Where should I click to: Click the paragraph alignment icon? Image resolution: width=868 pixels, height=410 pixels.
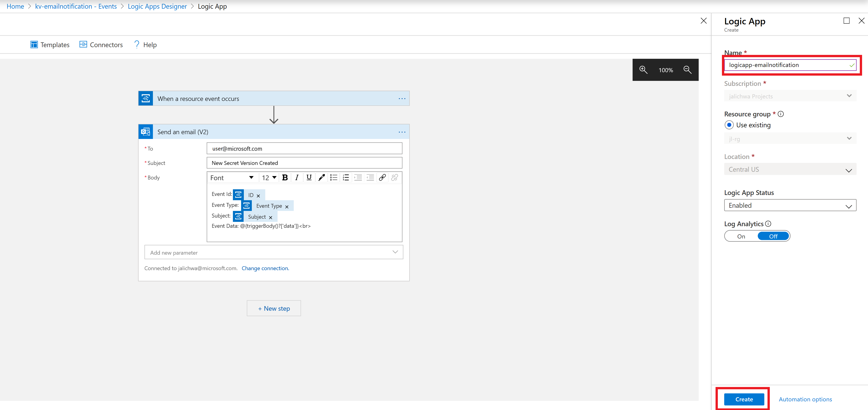click(x=358, y=178)
